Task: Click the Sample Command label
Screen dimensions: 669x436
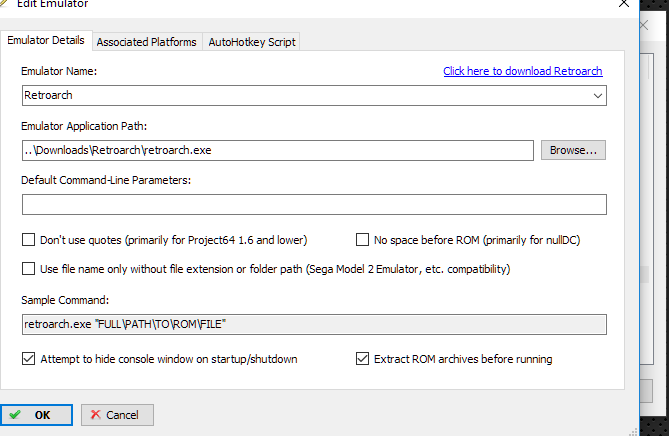Action: tap(65, 300)
